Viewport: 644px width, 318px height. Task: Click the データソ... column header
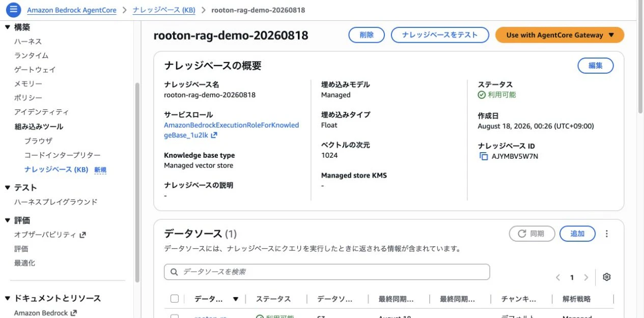335,299
